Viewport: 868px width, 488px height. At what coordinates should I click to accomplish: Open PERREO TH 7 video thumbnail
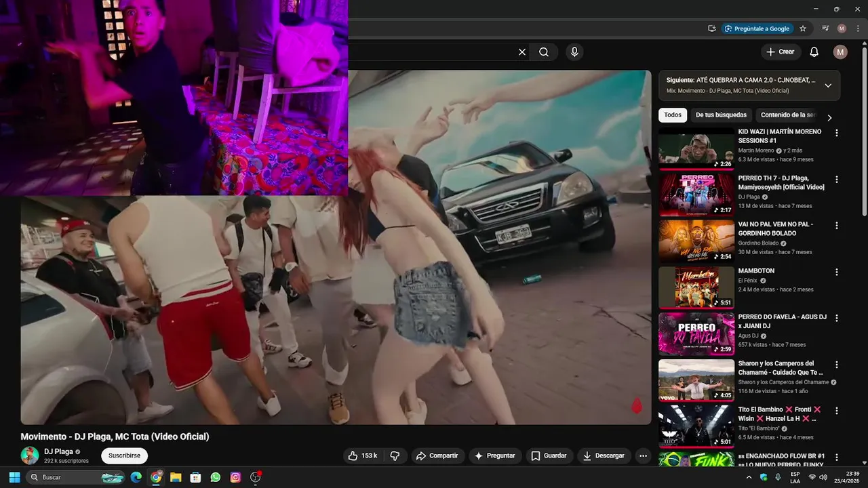[x=696, y=195]
